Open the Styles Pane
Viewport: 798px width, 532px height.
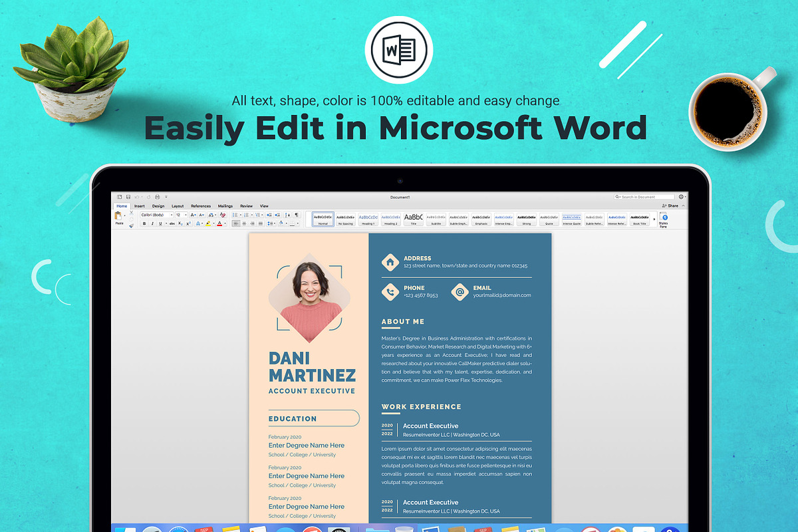coord(663,219)
